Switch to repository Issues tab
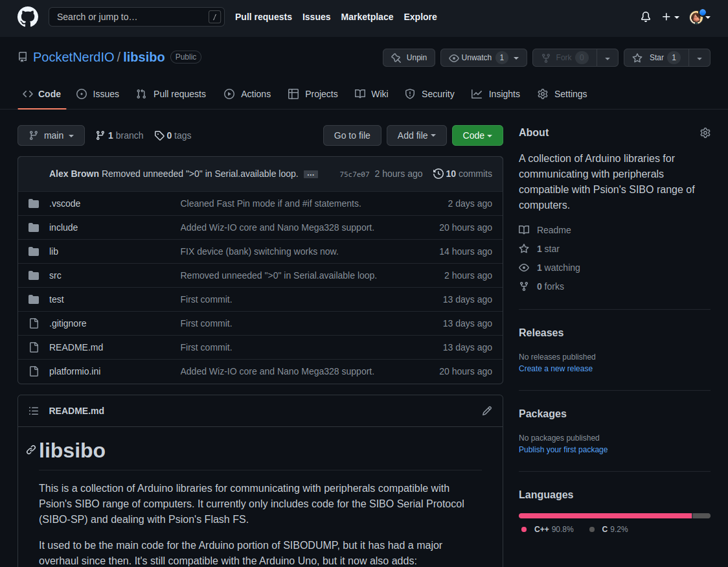Viewport: 728px width, 567px height. pos(98,94)
